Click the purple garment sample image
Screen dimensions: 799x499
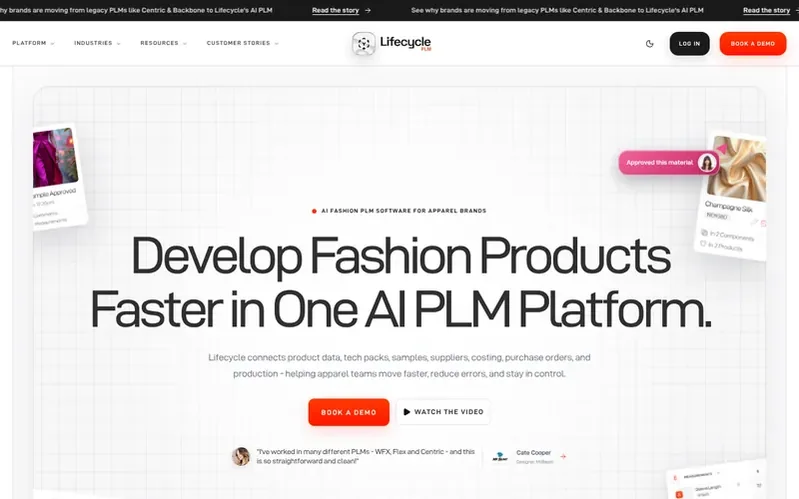click(56, 157)
